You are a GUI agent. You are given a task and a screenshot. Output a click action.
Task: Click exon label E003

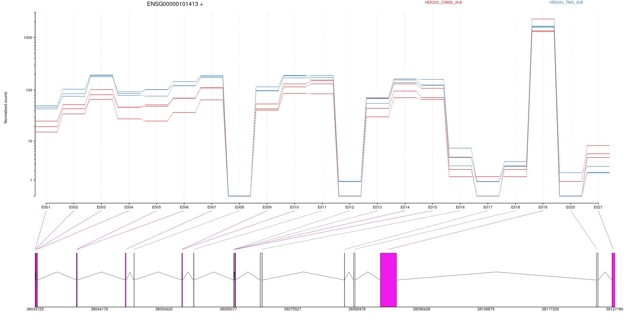pos(101,207)
